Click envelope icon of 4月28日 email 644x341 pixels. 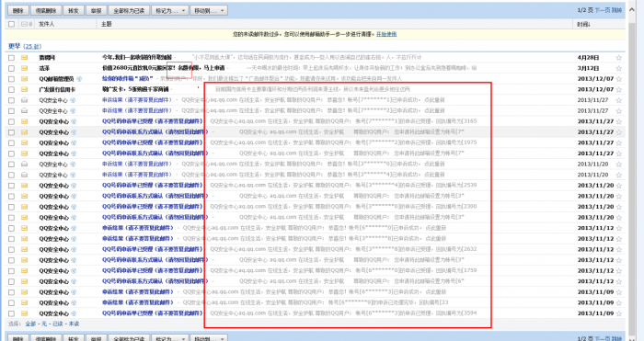24,58
